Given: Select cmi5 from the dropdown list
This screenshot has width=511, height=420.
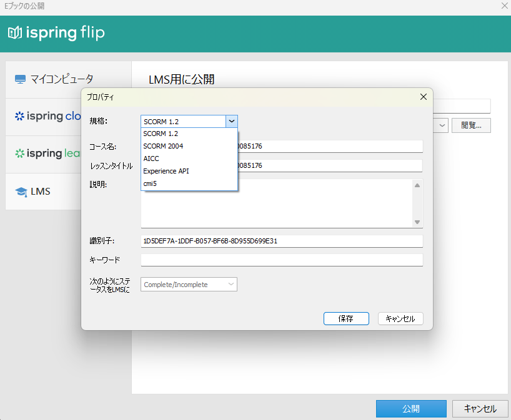Looking at the screenshot, I should [x=189, y=183].
